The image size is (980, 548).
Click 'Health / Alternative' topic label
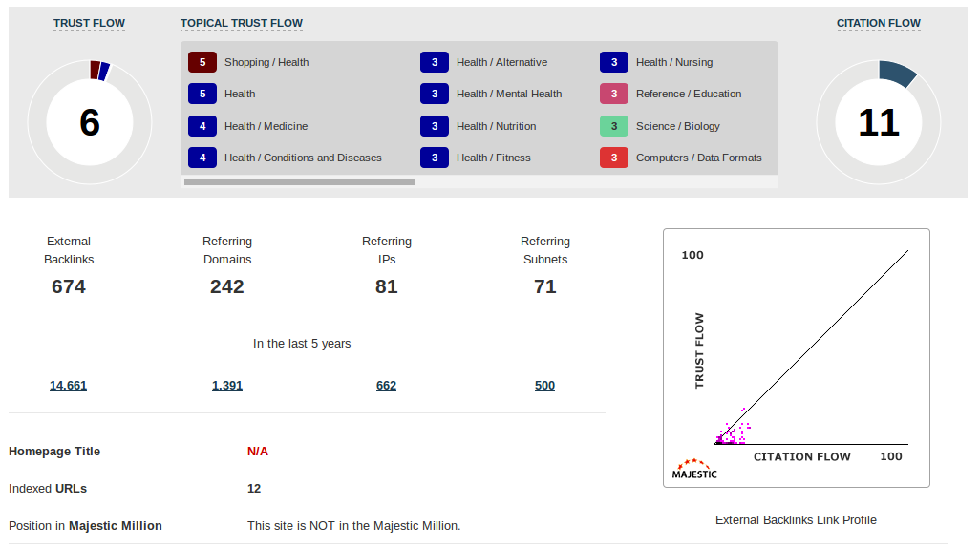[x=501, y=62]
